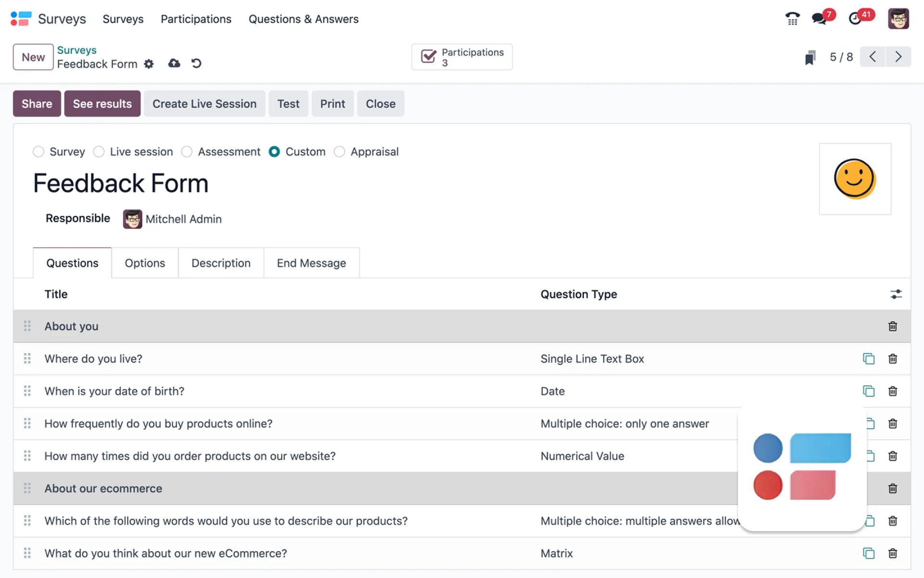Open the Surveys app home icon

pyautogui.click(x=21, y=19)
